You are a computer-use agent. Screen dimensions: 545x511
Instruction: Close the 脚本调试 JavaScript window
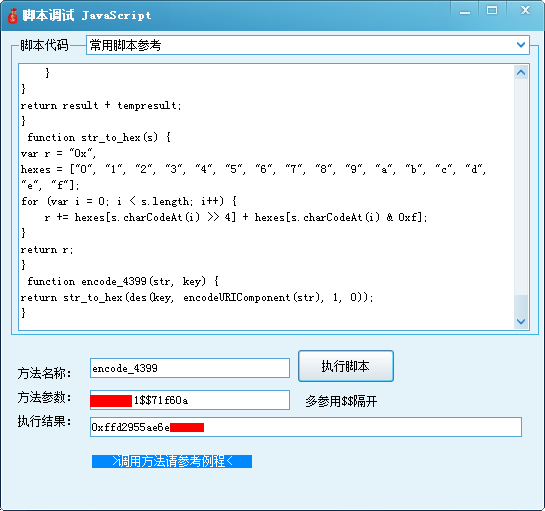[525, 11]
